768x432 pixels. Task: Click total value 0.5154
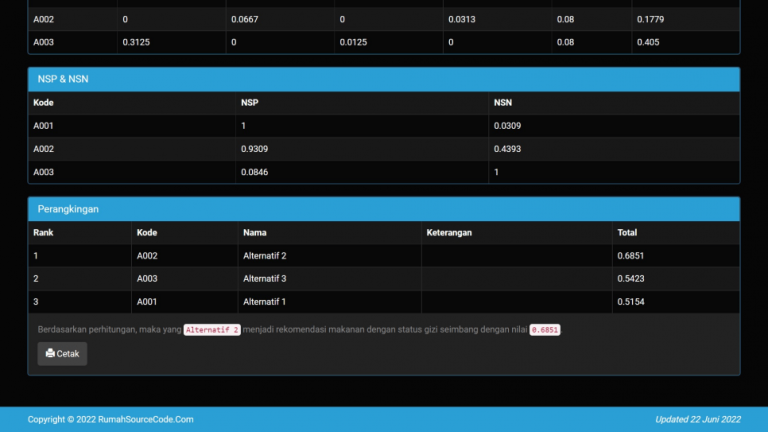(631, 302)
